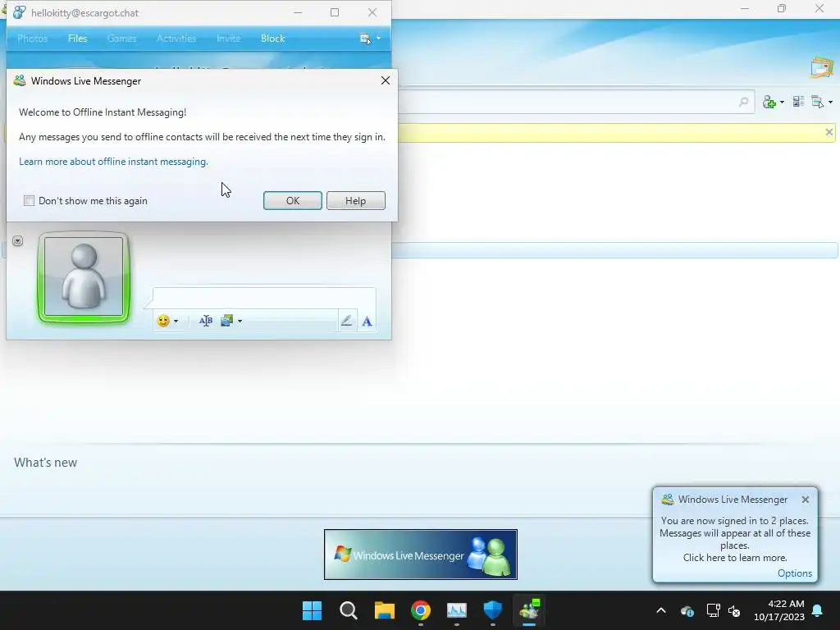The width and height of the screenshot is (840, 630).
Task: Open Help from the offline messaging dialog
Action: pos(356,200)
